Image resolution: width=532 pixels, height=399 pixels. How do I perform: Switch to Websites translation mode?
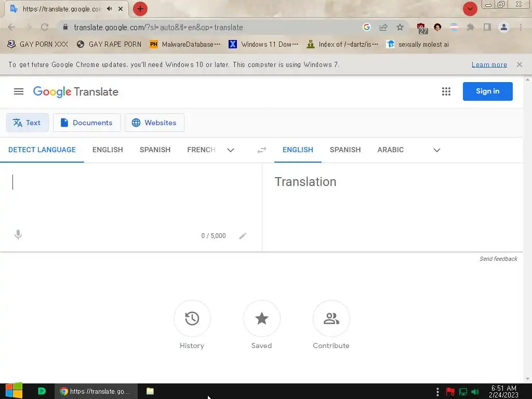154,123
